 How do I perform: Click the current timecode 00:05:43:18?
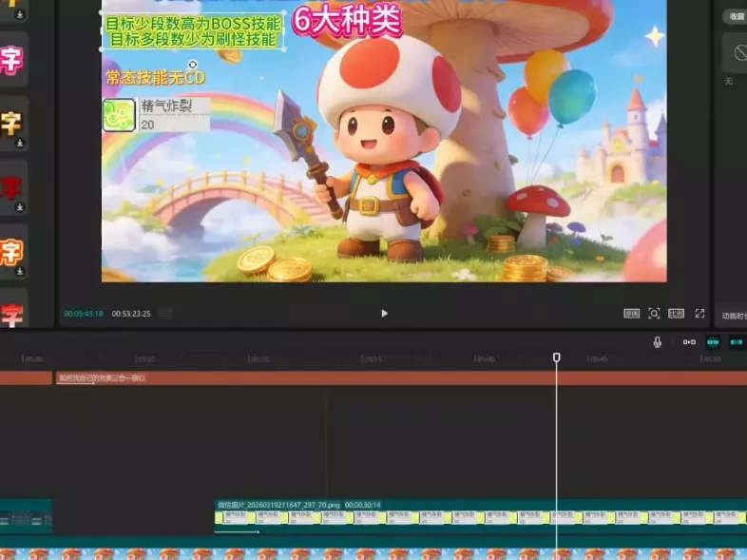[84, 314]
